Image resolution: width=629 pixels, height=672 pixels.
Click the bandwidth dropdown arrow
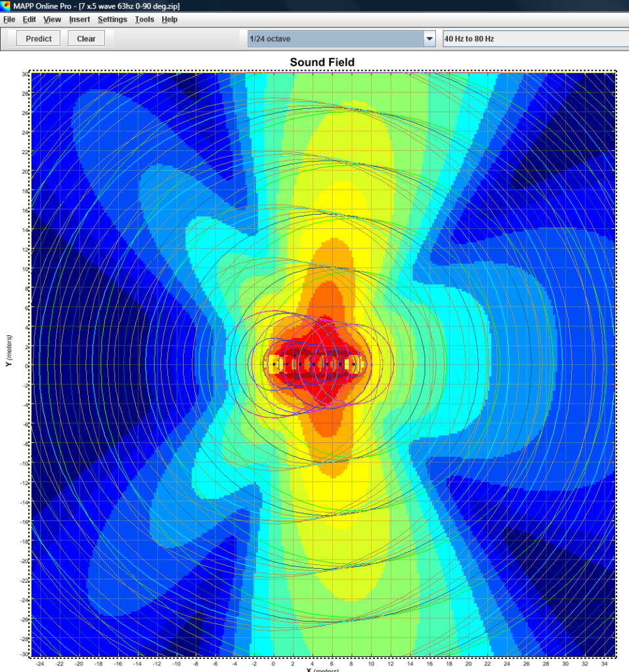[x=430, y=39]
